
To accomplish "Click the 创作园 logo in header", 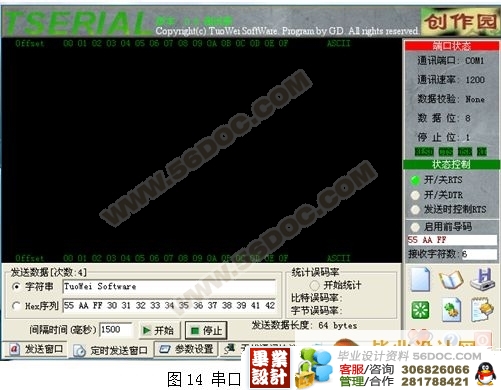I will coord(460,21).
